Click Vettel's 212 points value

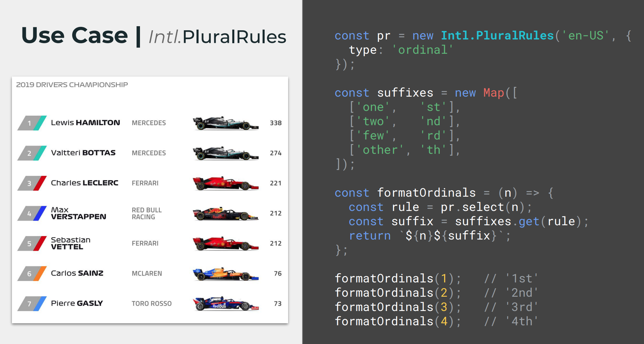coord(276,243)
